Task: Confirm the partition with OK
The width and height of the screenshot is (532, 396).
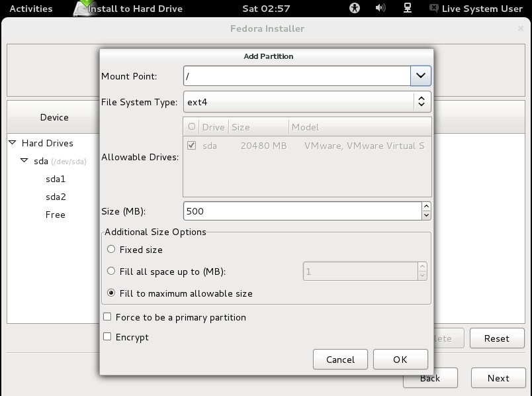Action: click(400, 359)
